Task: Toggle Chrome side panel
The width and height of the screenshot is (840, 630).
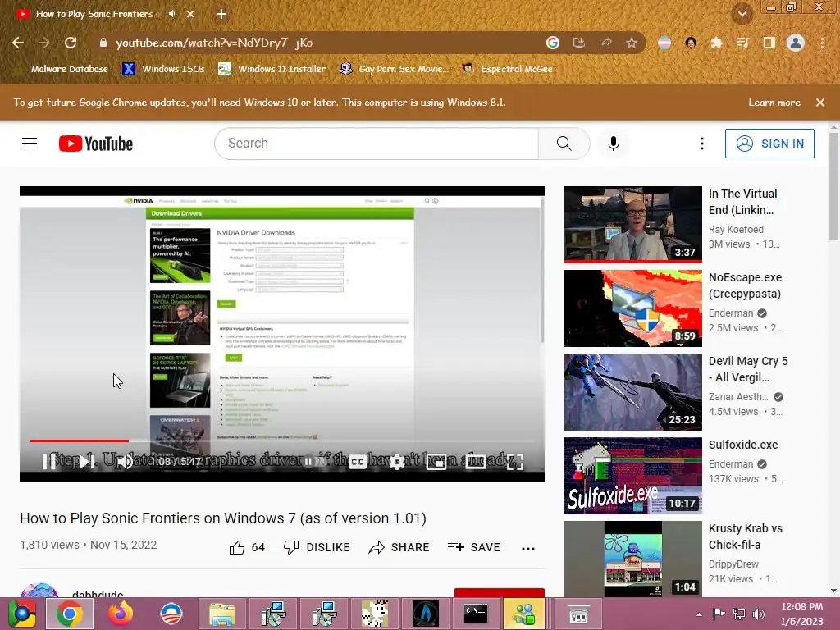Action: pyautogui.click(x=769, y=43)
